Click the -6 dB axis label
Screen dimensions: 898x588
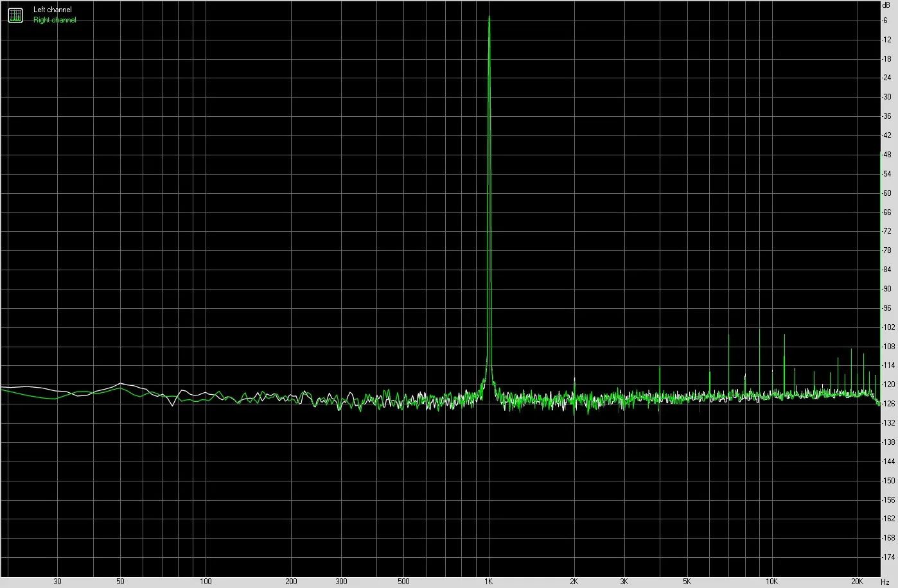click(886, 21)
